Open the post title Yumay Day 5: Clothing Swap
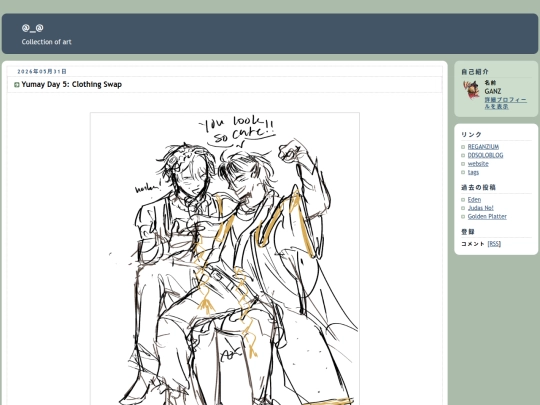The height and width of the screenshot is (405, 540). point(72,84)
